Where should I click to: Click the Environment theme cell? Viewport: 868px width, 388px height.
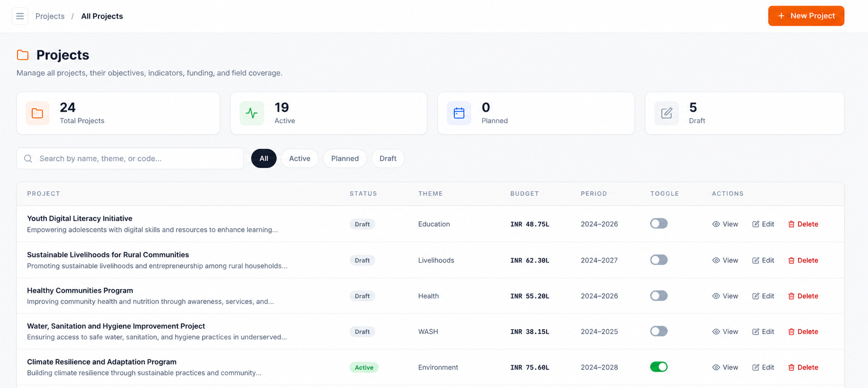click(x=438, y=367)
